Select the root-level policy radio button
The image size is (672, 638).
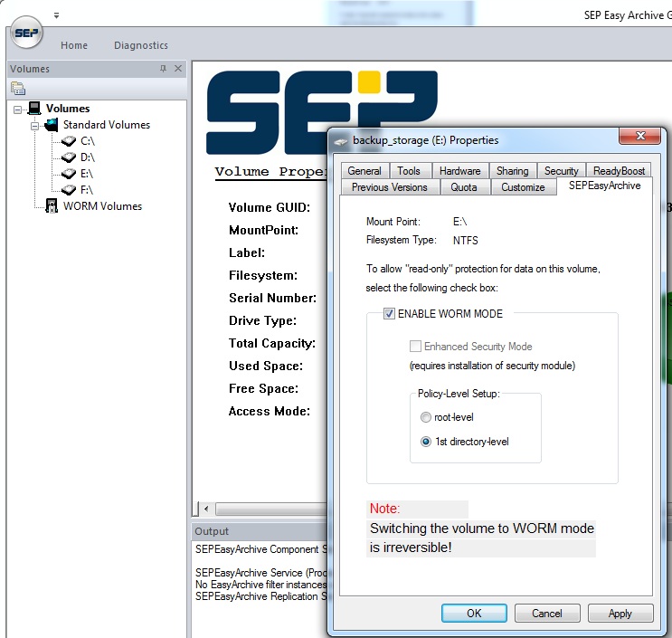tap(426, 417)
